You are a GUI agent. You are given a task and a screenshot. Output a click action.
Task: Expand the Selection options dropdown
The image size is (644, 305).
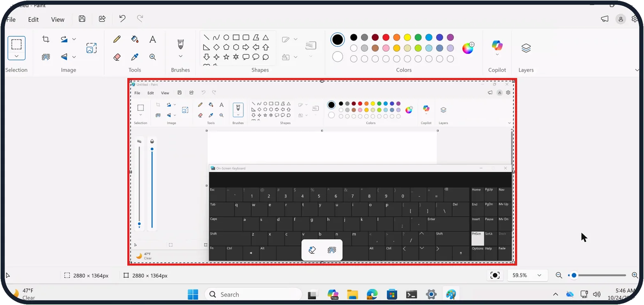[x=16, y=56]
